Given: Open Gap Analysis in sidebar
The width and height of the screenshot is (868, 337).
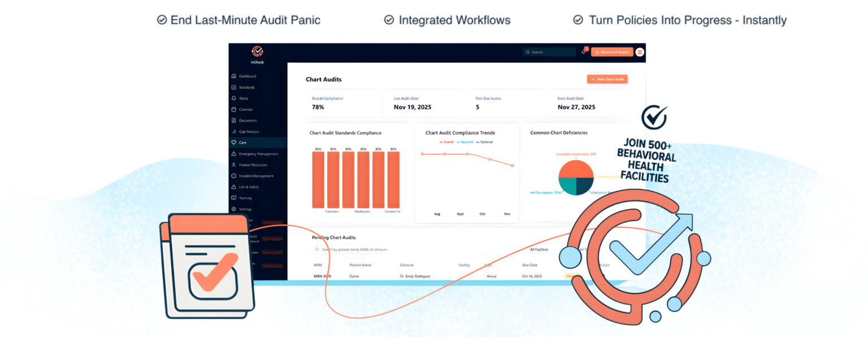Looking at the screenshot, I should pos(245,132).
